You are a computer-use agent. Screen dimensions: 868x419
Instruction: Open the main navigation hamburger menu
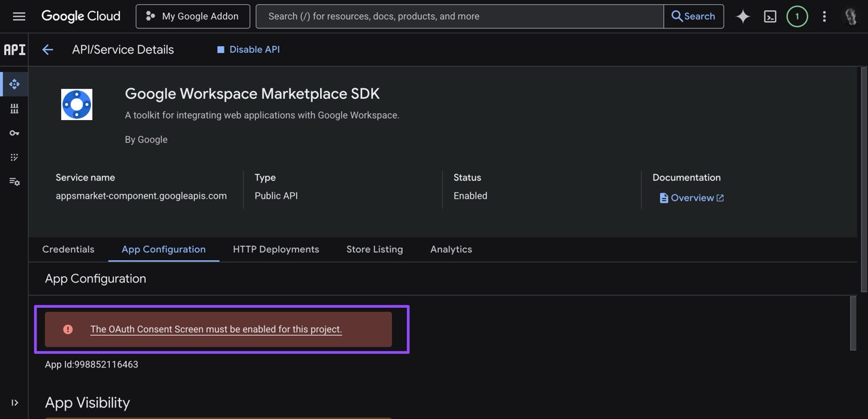(19, 16)
